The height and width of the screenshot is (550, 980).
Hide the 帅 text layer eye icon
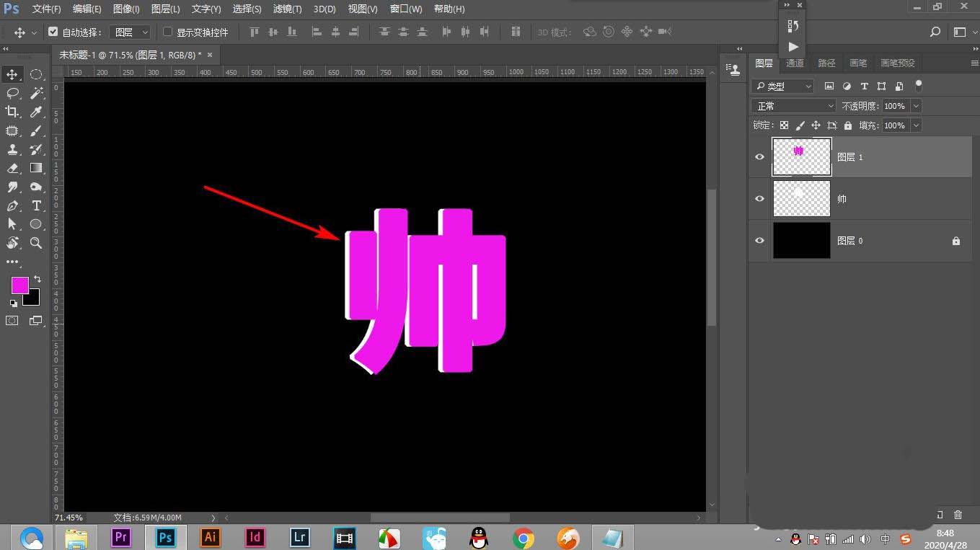click(x=759, y=198)
